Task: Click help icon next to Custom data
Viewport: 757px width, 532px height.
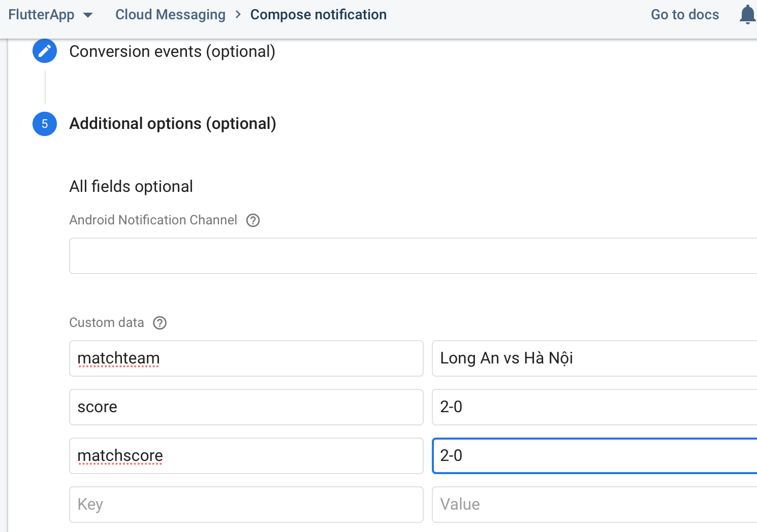Action: (160, 323)
